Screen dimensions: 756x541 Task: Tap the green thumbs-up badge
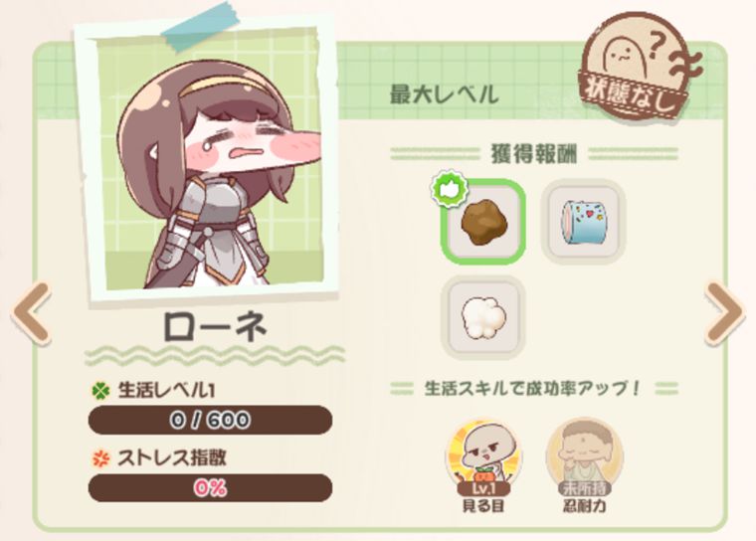(450, 189)
